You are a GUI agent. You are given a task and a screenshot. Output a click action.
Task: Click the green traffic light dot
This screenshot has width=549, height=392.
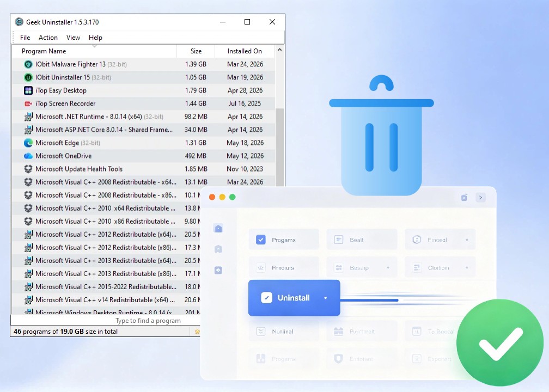point(232,197)
